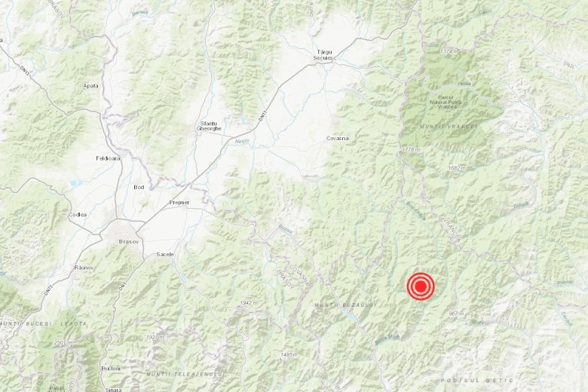Click the Codlea town label
588x392 pixels.
click(78, 215)
